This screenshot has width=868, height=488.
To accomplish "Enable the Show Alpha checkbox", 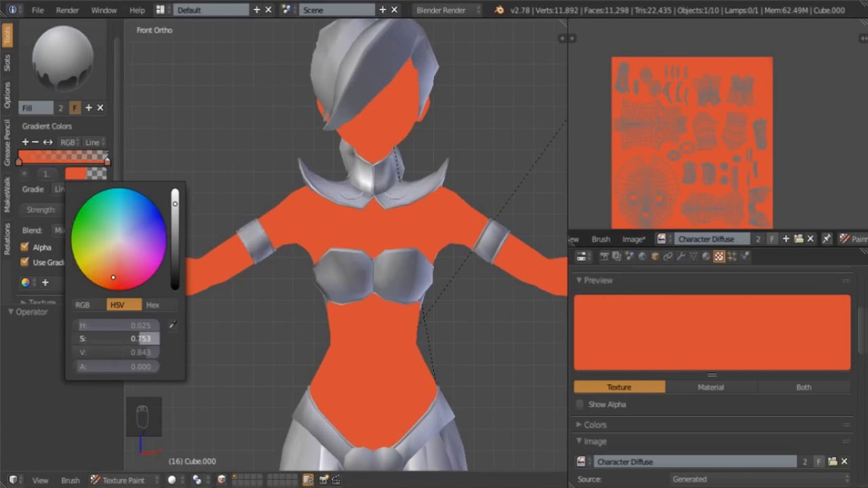I will 580,405.
